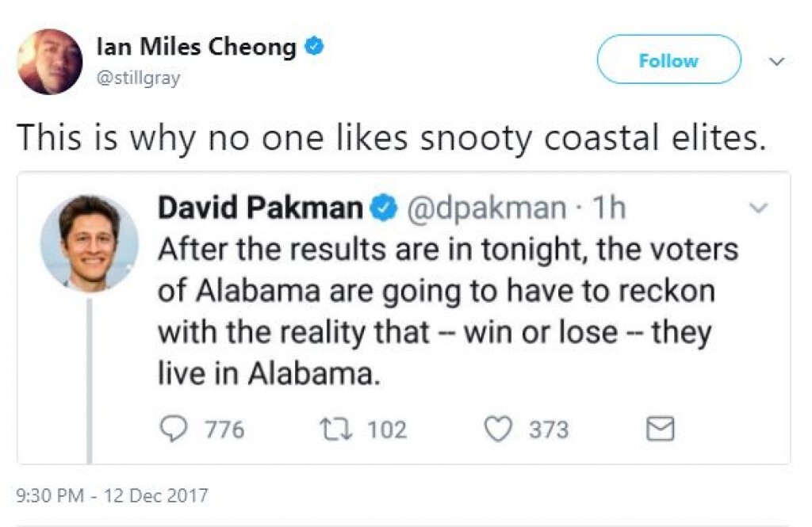Click the reply speech bubble icon
812x527 pixels.
click(172, 429)
